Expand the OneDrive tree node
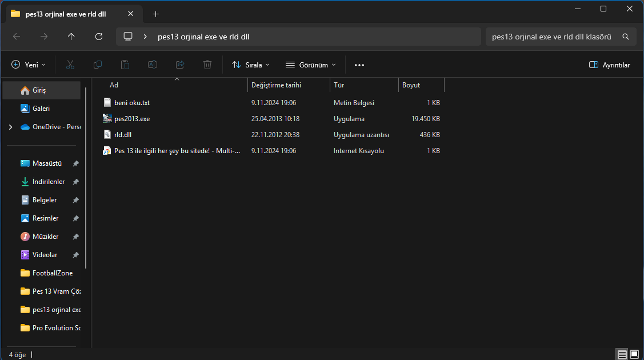The height and width of the screenshot is (360, 644). [x=11, y=127]
